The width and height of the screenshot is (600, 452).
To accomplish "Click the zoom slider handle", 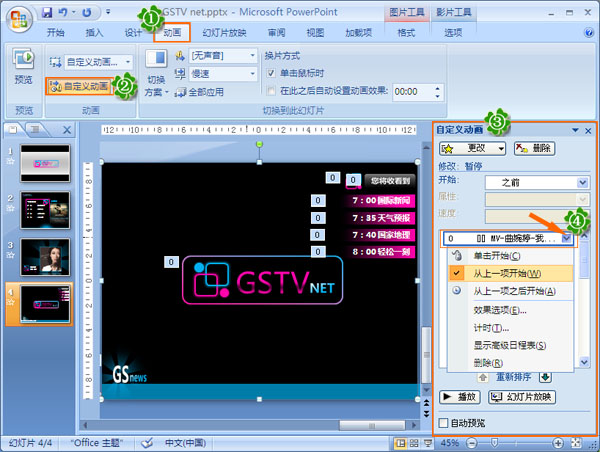I will (x=494, y=443).
